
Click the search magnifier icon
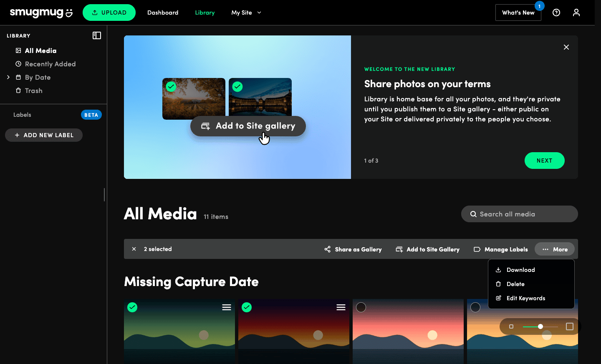point(473,214)
